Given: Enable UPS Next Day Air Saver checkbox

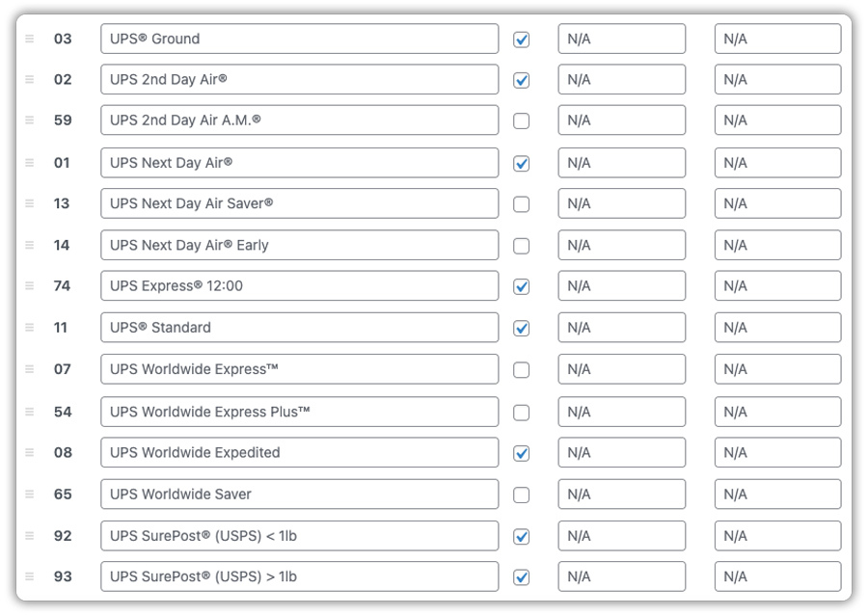Looking at the screenshot, I should [x=521, y=204].
